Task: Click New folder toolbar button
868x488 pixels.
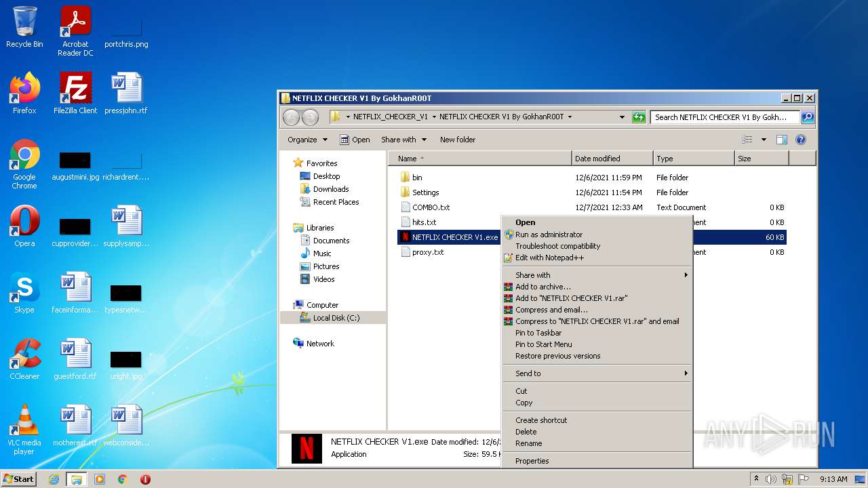Action: [x=458, y=140]
